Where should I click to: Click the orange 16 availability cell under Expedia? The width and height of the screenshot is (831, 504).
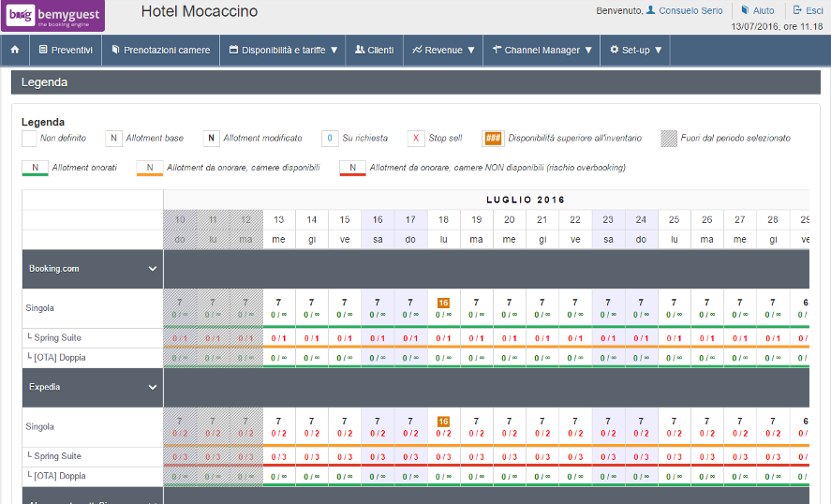(443, 421)
